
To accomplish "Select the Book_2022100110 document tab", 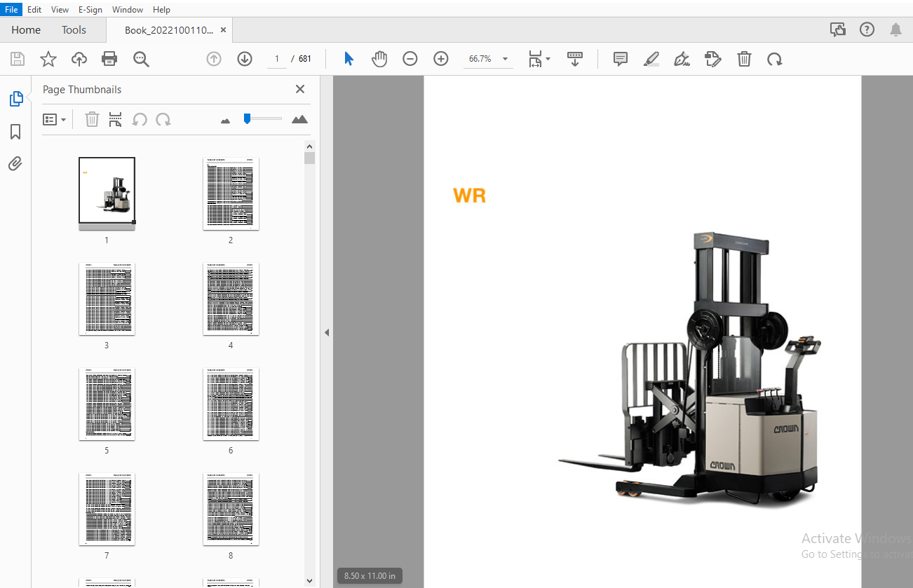I will [x=168, y=30].
